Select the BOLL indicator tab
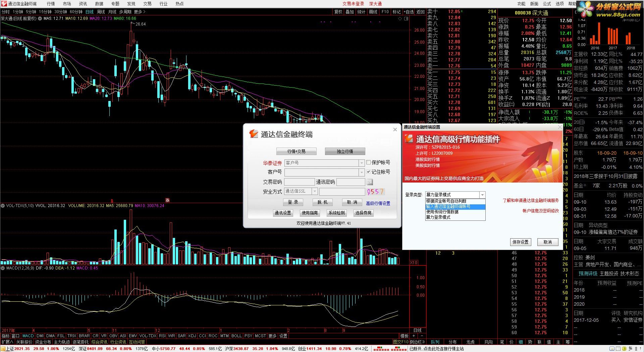Image resolution: width=644 pixels, height=352 pixels. [236, 336]
